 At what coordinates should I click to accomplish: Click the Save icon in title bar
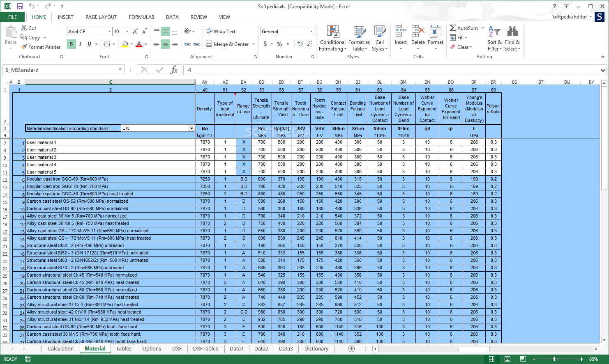pyautogui.click(x=19, y=6)
